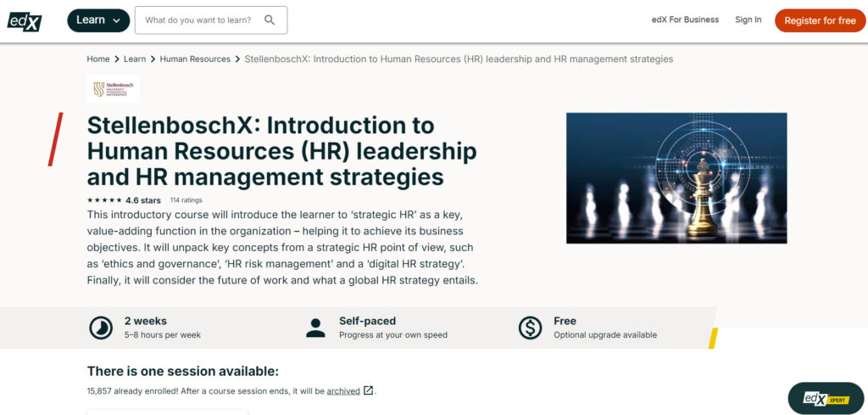Click Register for free button
Image resolution: width=868 pixels, height=415 pixels.
tap(820, 20)
